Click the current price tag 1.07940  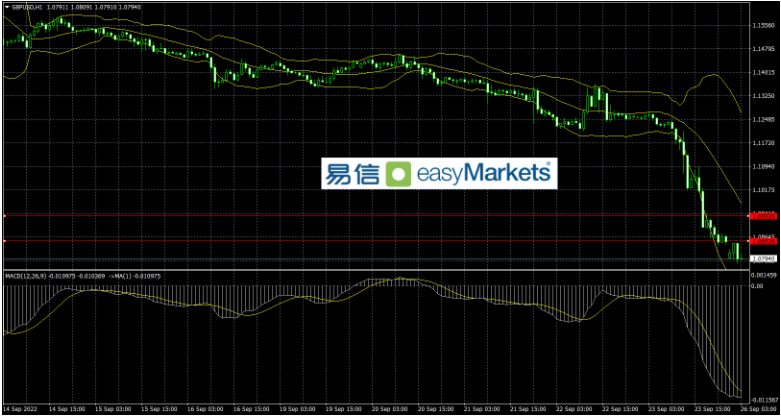(x=764, y=259)
